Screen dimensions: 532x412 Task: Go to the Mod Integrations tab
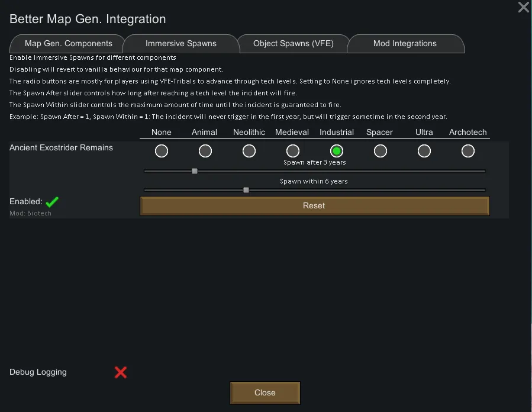405,44
